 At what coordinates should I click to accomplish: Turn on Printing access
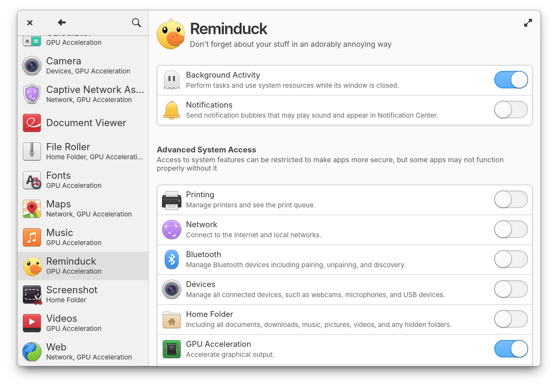tap(511, 200)
